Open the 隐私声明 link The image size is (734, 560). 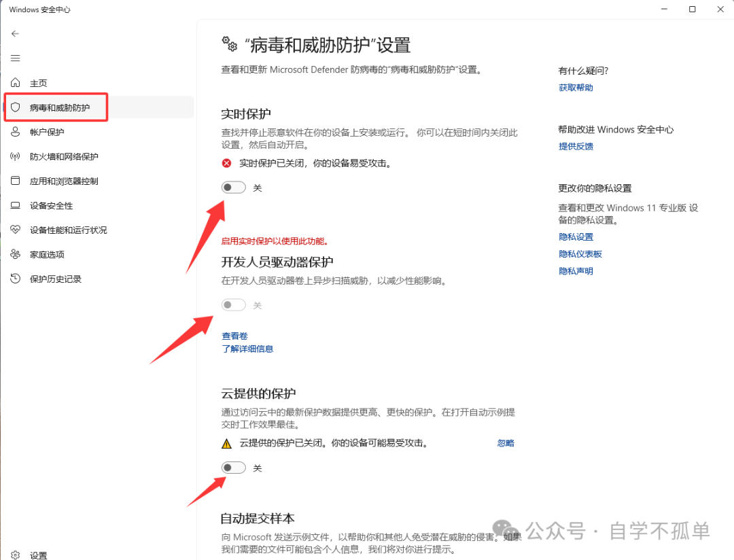click(x=576, y=270)
